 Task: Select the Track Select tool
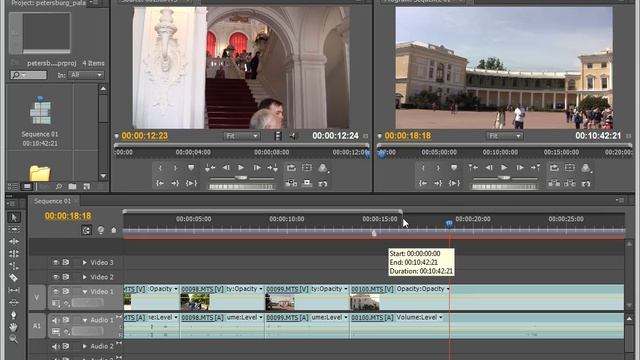[13, 229]
